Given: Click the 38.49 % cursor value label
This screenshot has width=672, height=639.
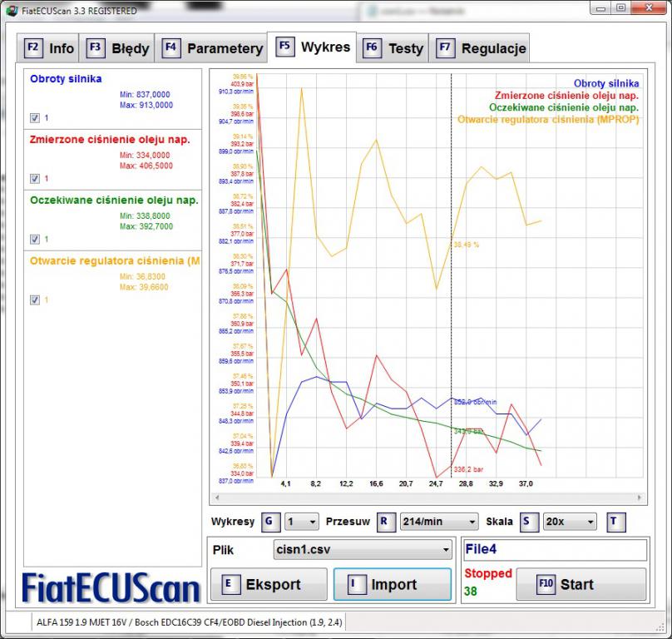Looking at the screenshot, I should click(x=467, y=245).
